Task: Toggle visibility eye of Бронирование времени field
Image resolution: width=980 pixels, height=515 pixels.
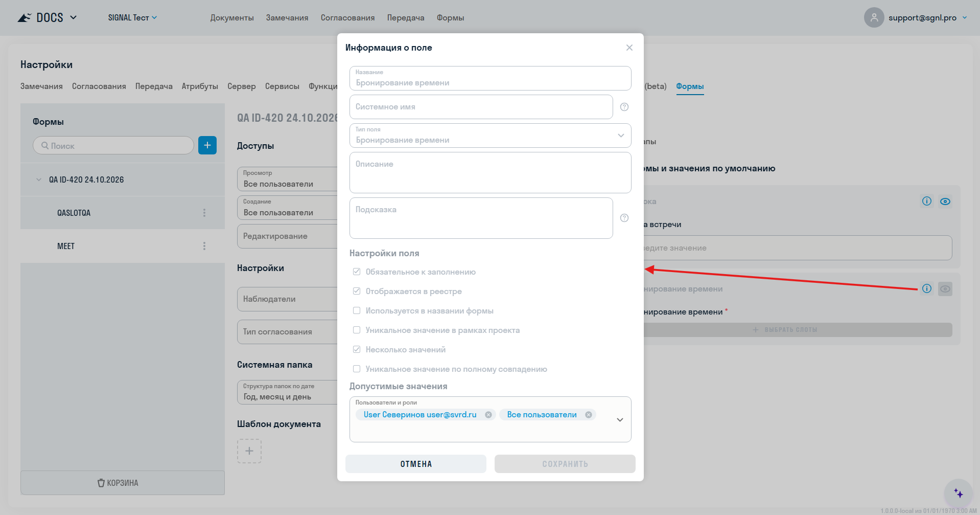Action: click(945, 289)
